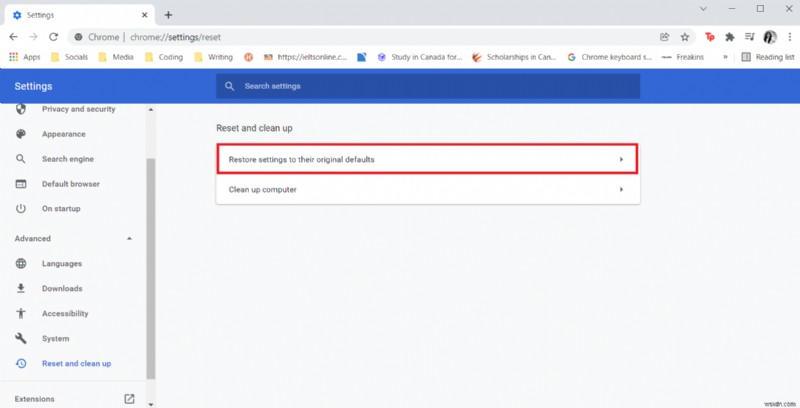Open the tab search dropdown arrow

pyautogui.click(x=703, y=9)
